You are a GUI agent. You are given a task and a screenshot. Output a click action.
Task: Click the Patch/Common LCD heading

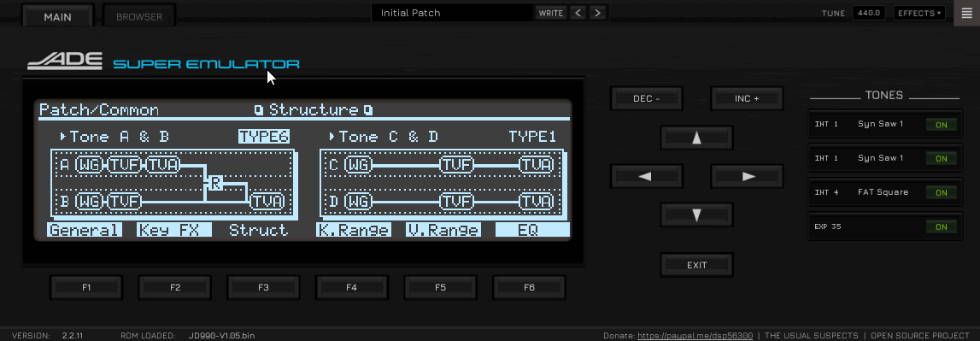(99, 110)
